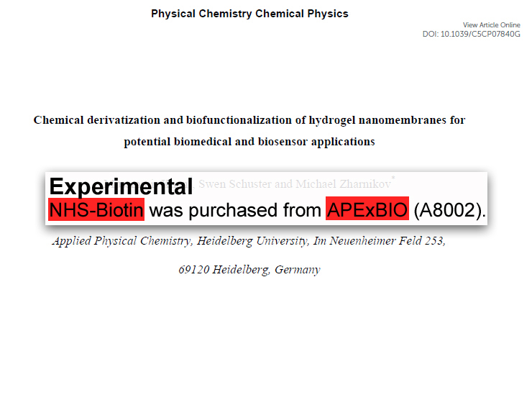Screen dimensions: 532x395
Task: Click the corresponding-author asterisk after Zharnikov
Action: [x=393, y=178]
